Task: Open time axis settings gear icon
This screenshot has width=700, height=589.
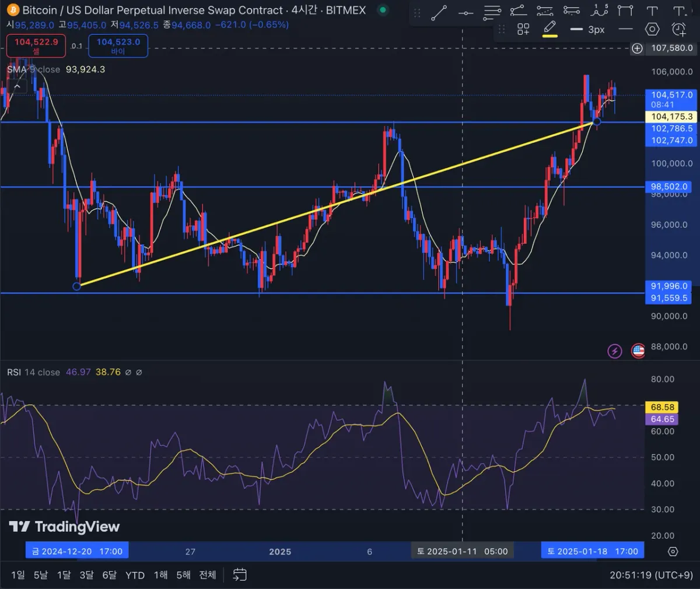Action: pos(673,551)
